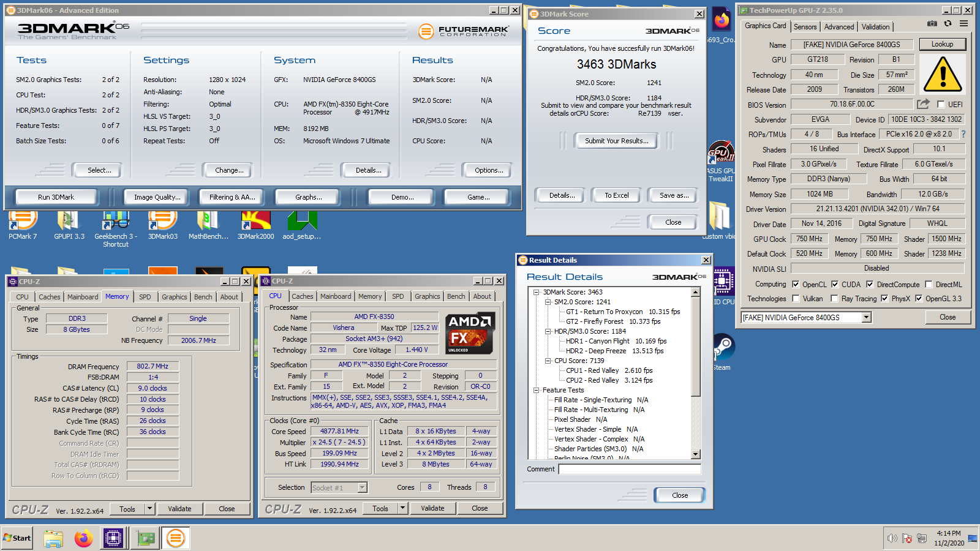The height and width of the screenshot is (551, 980).
Task: Click the AMD FX logo in CPU-Z
Action: 470,334
